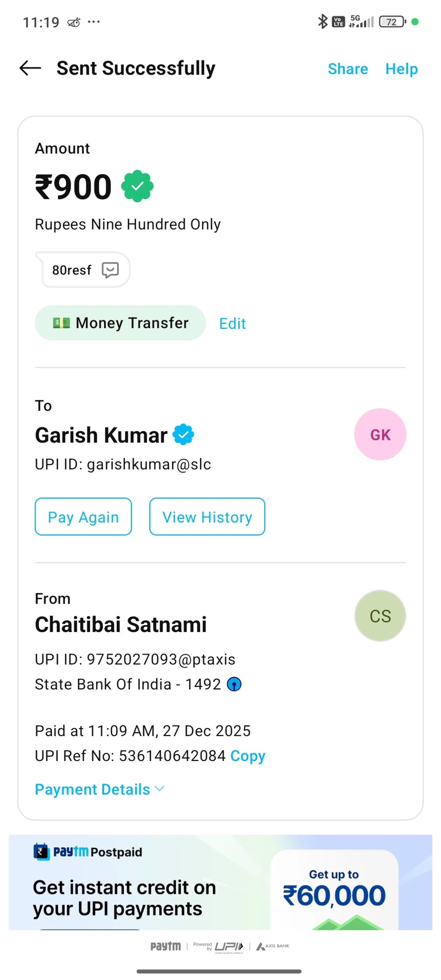
Task: Copy the UPI reference number
Action: 248,756
